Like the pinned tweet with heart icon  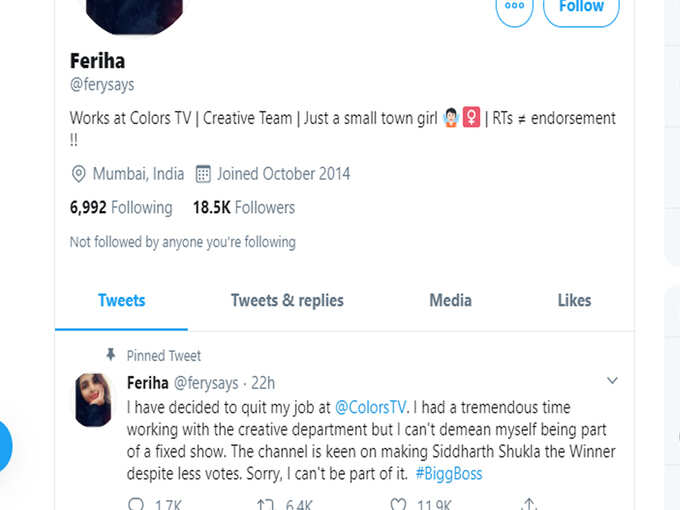pos(398,504)
